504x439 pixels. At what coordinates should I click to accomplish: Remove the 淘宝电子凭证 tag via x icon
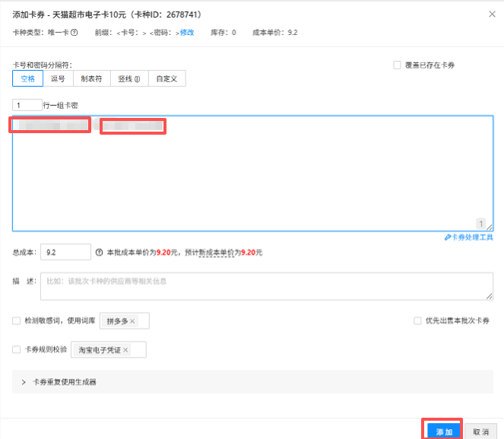tap(125, 350)
